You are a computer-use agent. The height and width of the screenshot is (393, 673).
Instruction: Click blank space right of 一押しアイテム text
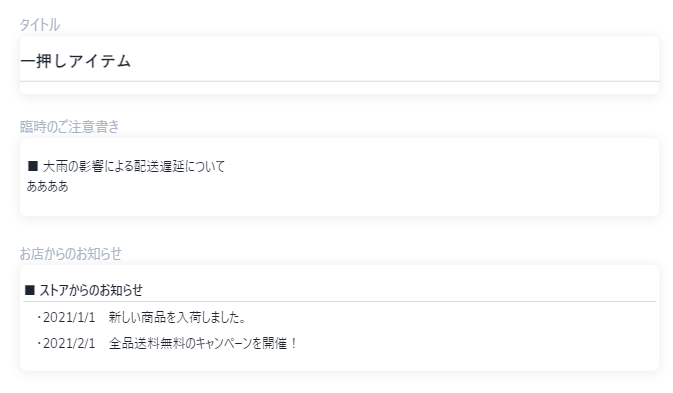(x=395, y=60)
